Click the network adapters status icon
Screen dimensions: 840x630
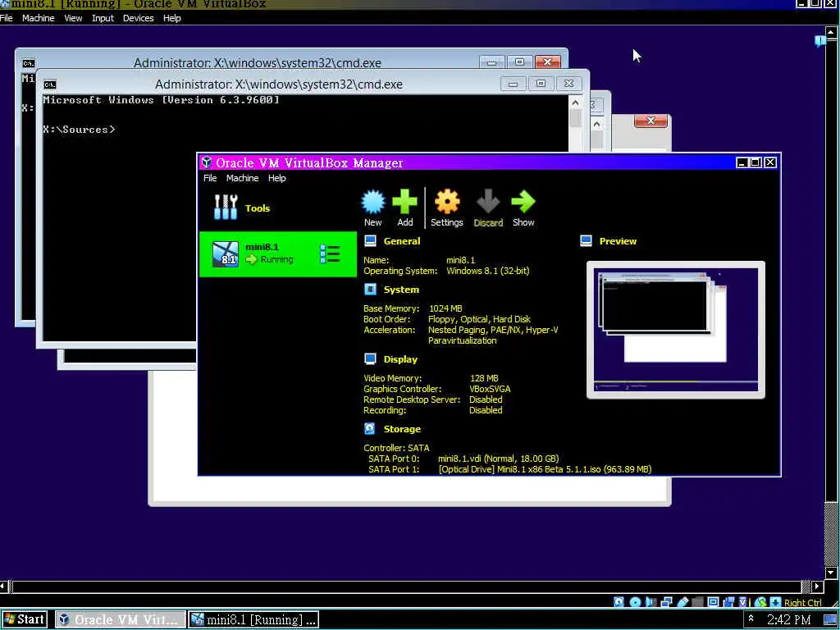tap(666, 602)
